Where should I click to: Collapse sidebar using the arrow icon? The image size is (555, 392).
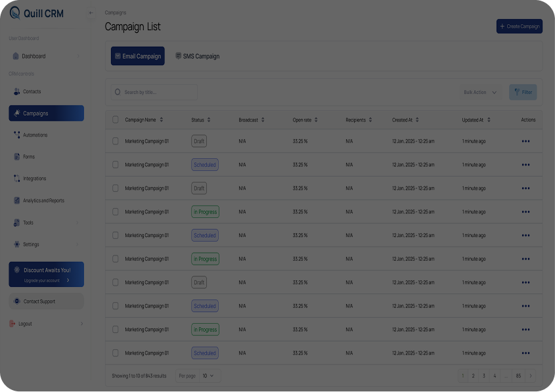click(x=91, y=13)
